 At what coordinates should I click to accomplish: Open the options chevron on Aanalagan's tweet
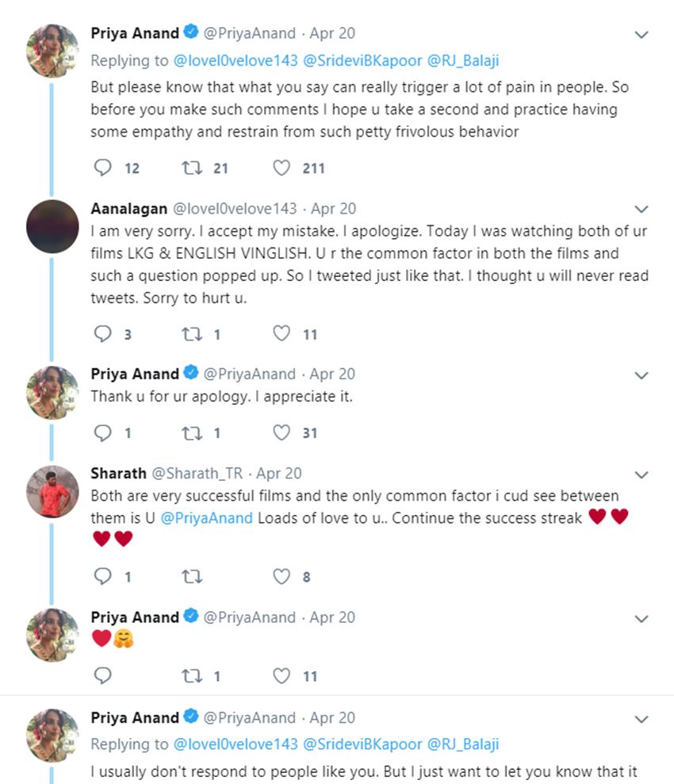[x=642, y=209]
